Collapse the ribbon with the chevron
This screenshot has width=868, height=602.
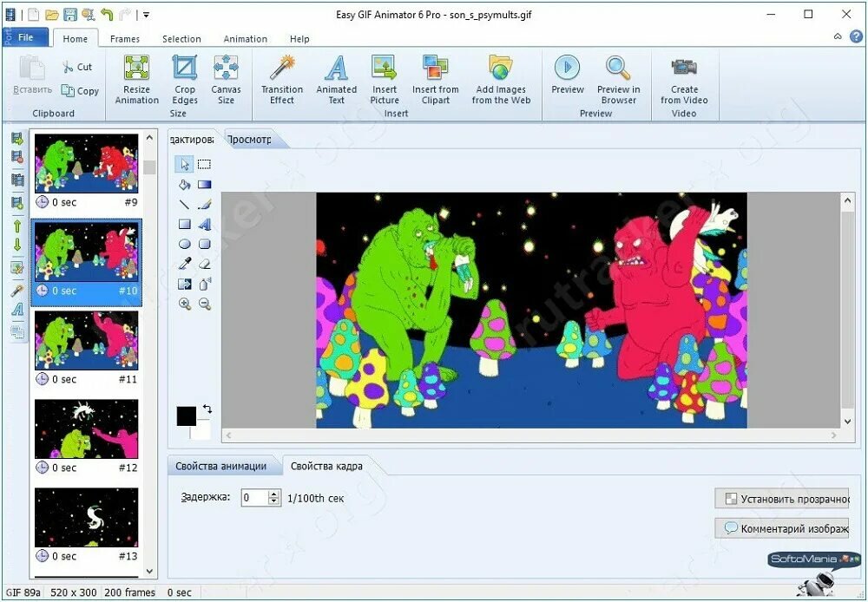point(838,37)
